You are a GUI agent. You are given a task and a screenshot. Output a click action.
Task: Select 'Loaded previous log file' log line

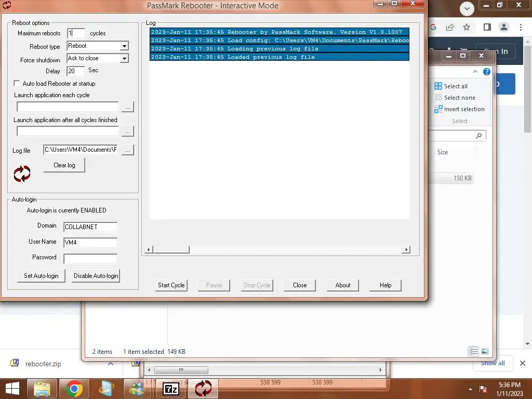click(279, 57)
